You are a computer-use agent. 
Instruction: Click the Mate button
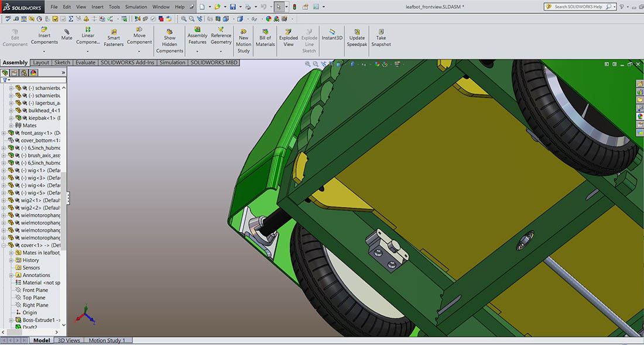67,35
